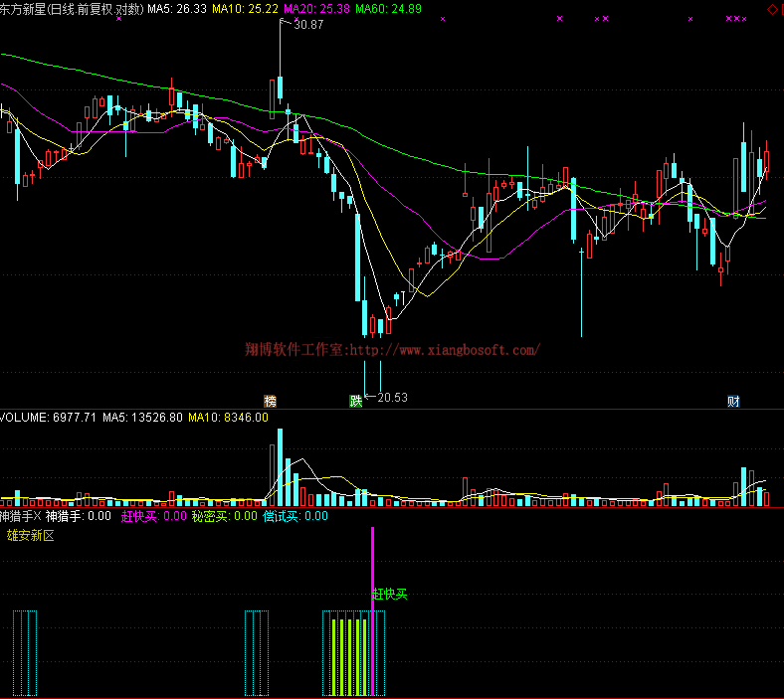Click the tallest cyan volume bar
Screen dimensions: 784x699
pyautogui.click(x=280, y=467)
